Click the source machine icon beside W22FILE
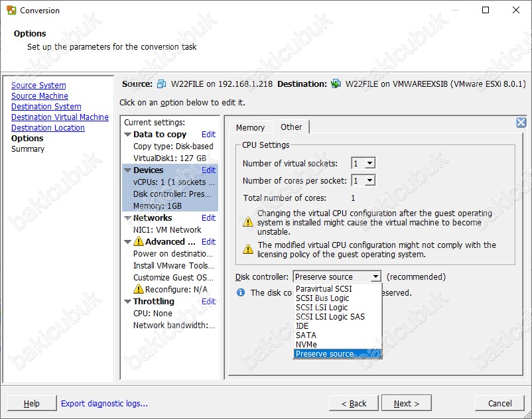 pyautogui.click(x=161, y=84)
